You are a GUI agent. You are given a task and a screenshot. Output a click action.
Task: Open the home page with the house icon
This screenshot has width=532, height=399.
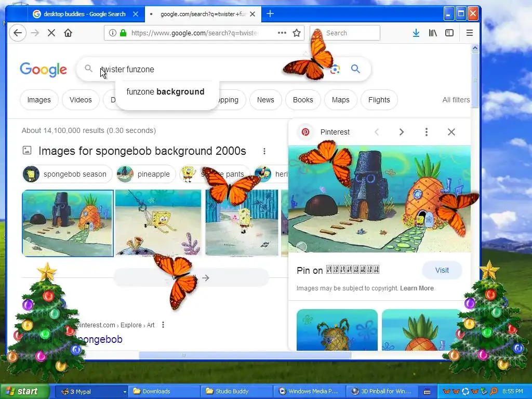[x=68, y=33]
